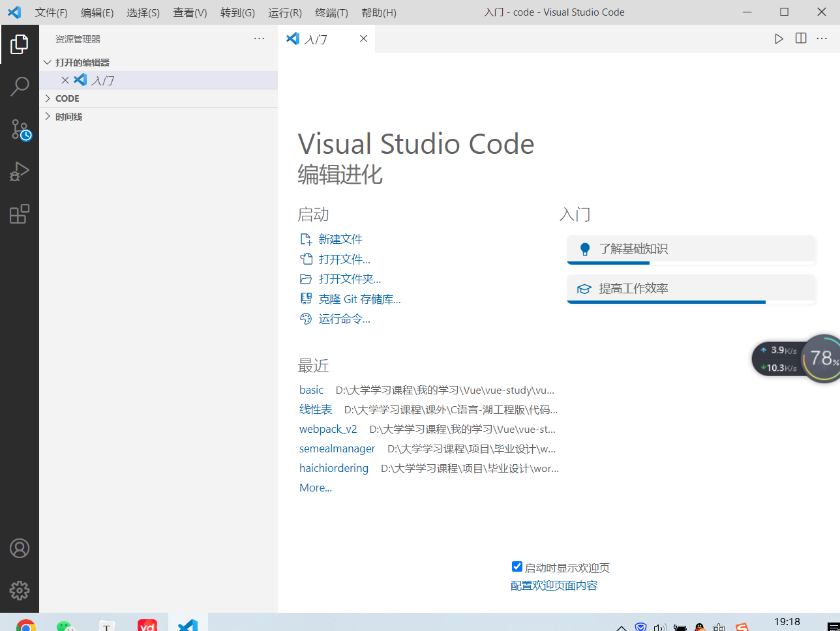Screen dimensions: 840x631
Task: Open the Explorer view in activity bar
Action: [x=20, y=44]
